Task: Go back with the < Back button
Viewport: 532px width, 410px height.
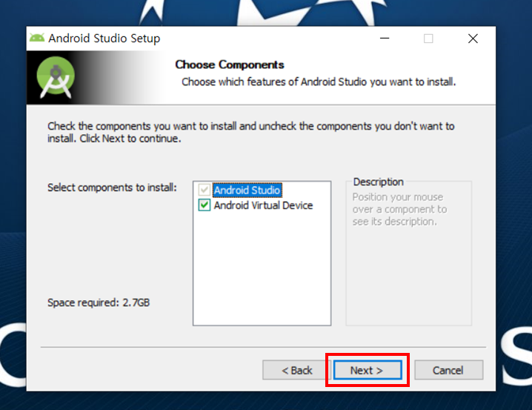Action: 296,370
